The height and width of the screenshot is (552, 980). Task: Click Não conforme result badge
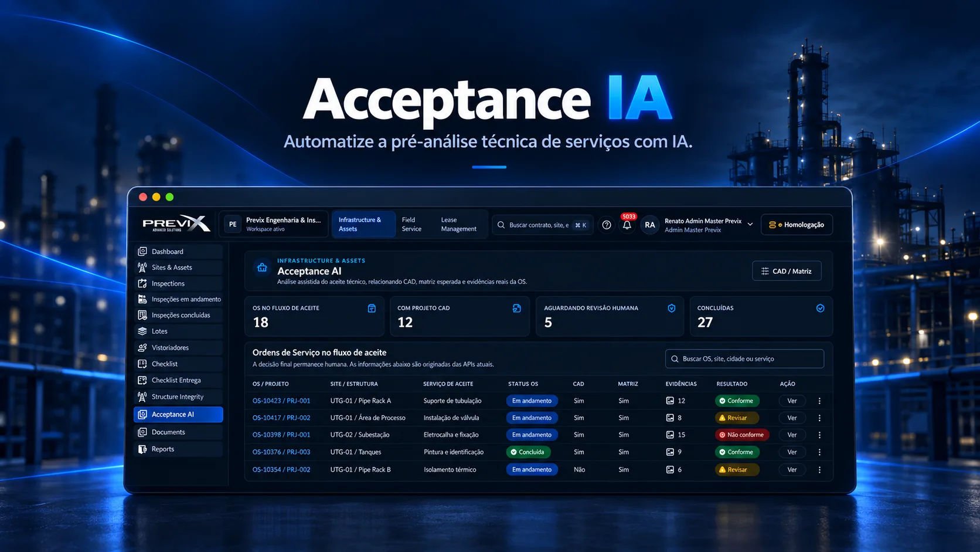[x=741, y=435]
